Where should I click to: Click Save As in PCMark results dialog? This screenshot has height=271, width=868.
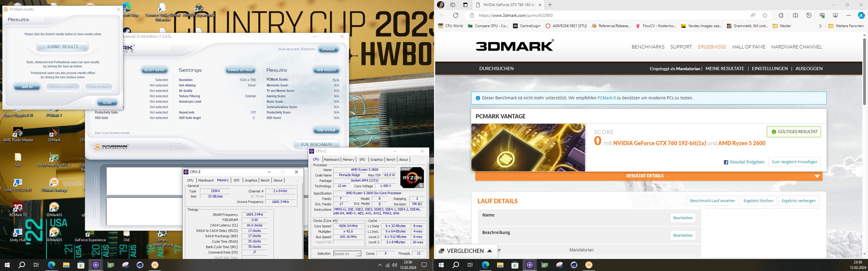point(27,87)
